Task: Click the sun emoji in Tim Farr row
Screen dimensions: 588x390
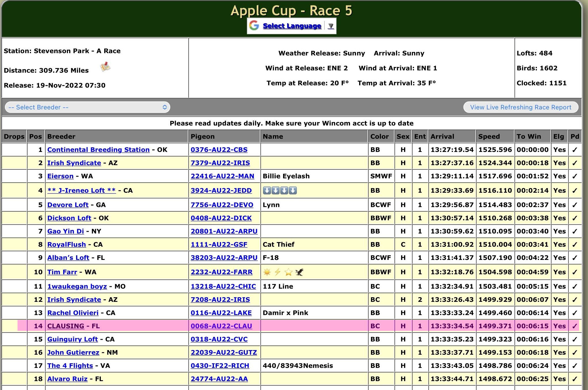Action: click(x=267, y=272)
